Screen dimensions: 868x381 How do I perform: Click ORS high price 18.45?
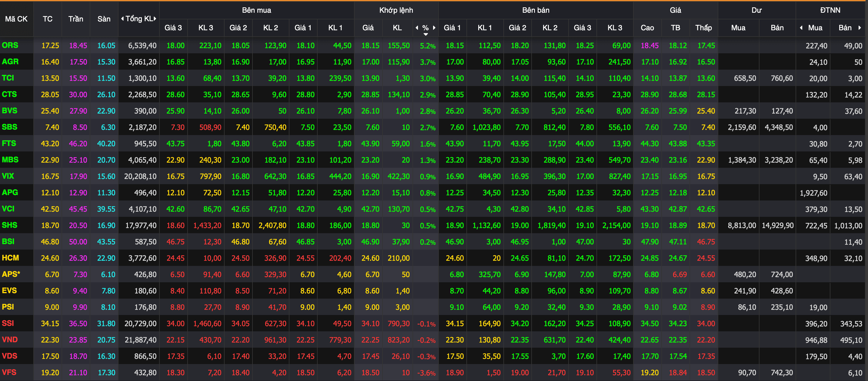pos(650,45)
